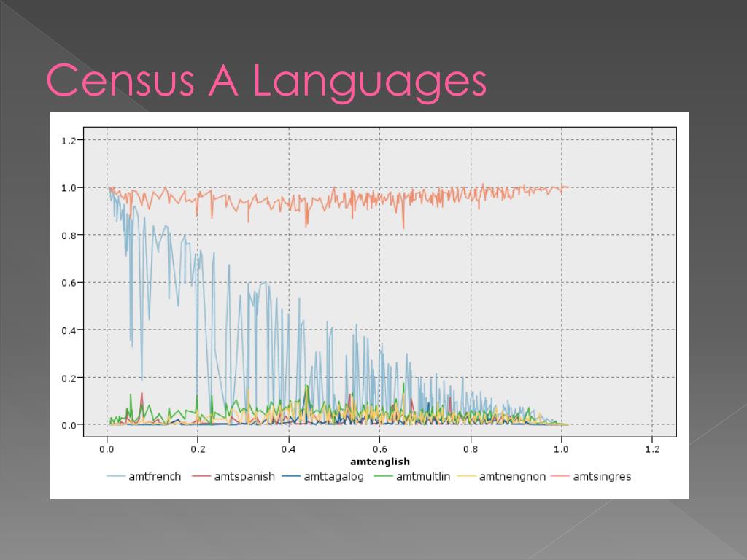747x560 pixels.
Task: Click x-axis label 0.6
Action: click(379, 449)
